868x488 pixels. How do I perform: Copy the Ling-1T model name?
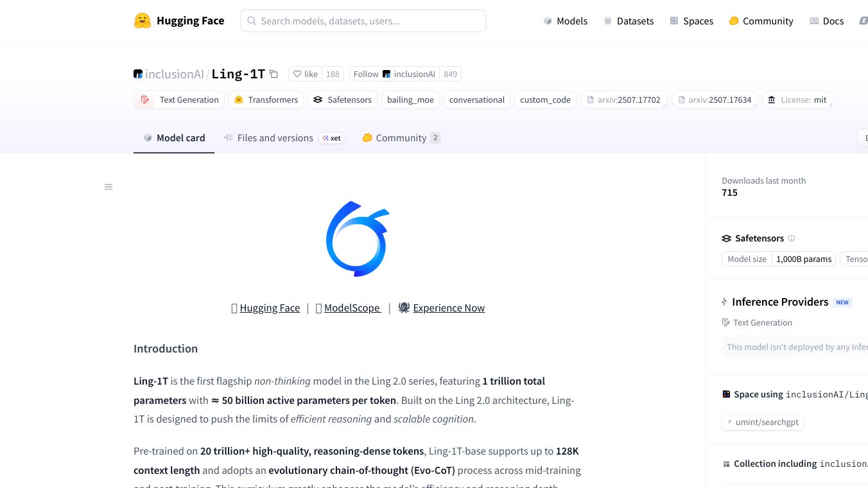click(x=273, y=74)
